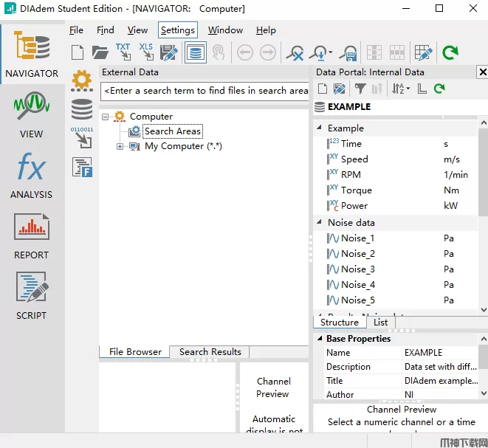Click the external data search field
The width and height of the screenshot is (488, 448).
[205, 91]
